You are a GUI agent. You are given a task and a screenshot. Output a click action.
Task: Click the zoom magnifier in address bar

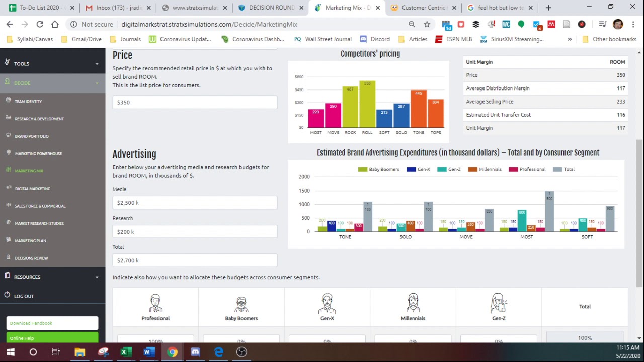click(412, 24)
